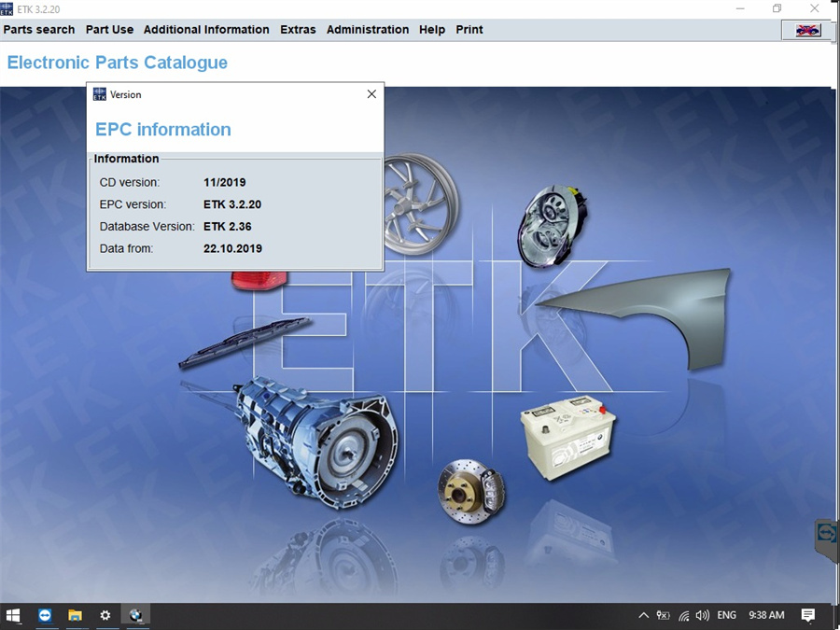Expand hidden icons with the tray chevron
The height and width of the screenshot is (630, 840).
click(643, 615)
